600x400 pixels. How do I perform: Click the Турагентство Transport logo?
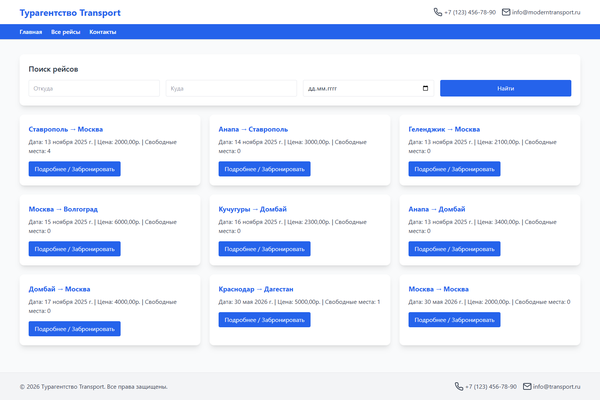pyautogui.click(x=70, y=13)
